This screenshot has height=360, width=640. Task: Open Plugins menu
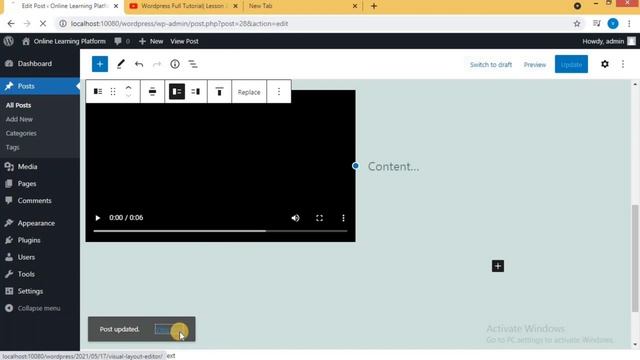pyautogui.click(x=40, y=240)
